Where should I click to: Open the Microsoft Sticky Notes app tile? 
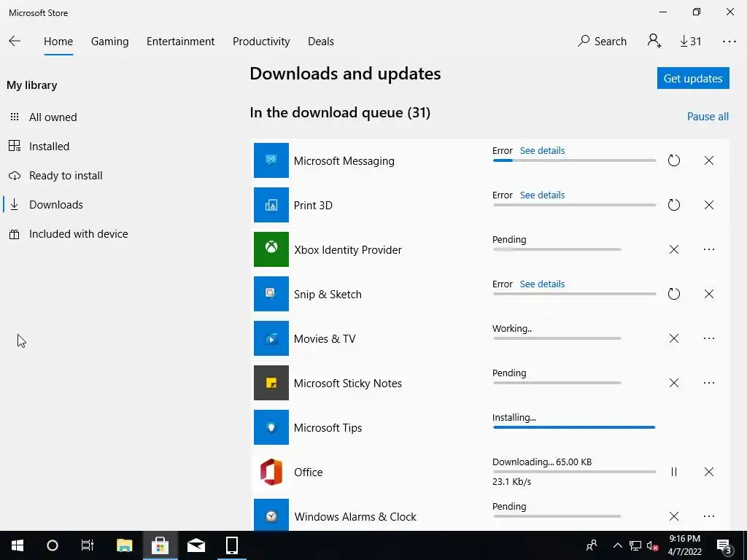tap(271, 383)
